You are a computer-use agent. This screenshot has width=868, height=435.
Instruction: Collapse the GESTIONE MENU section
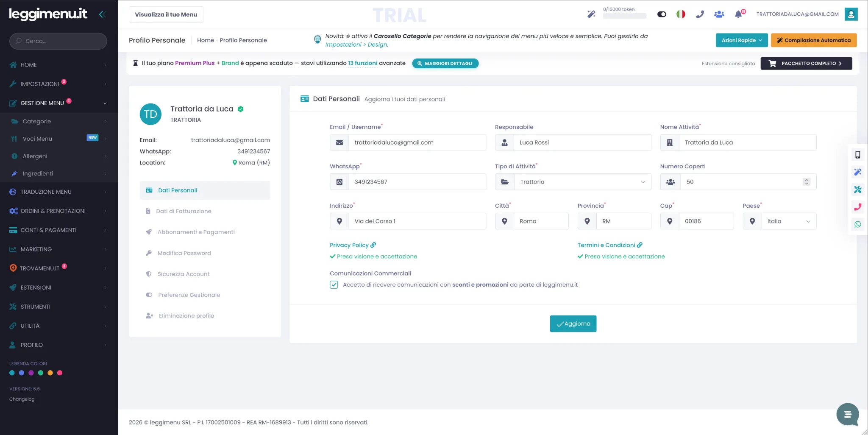tap(59, 103)
